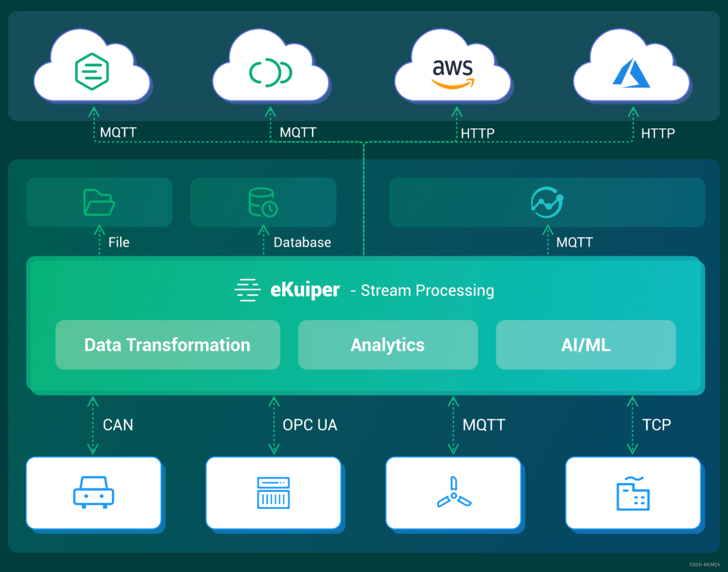Image resolution: width=728 pixels, height=572 pixels.
Task: Click the MQTT label under rings cloud
Action: point(298,133)
